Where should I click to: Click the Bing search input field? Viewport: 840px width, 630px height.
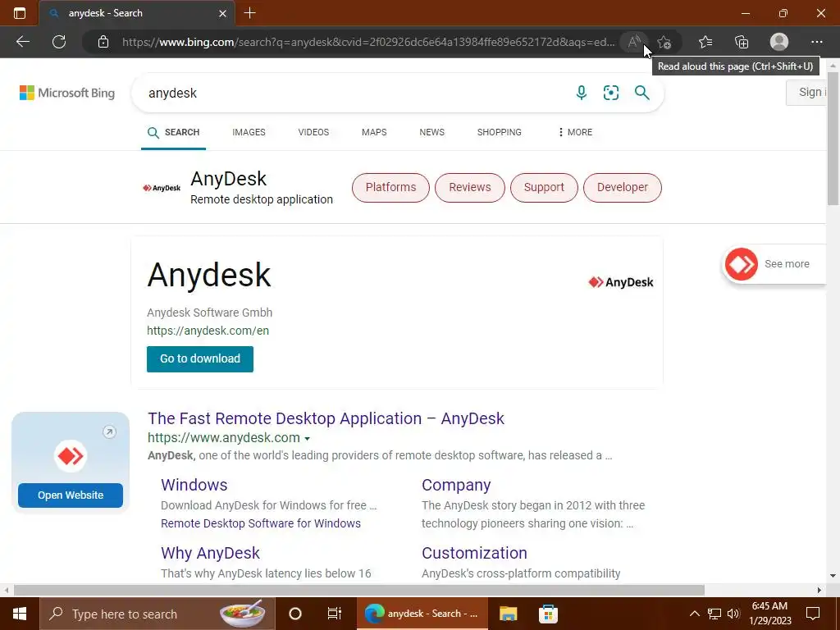coord(354,93)
